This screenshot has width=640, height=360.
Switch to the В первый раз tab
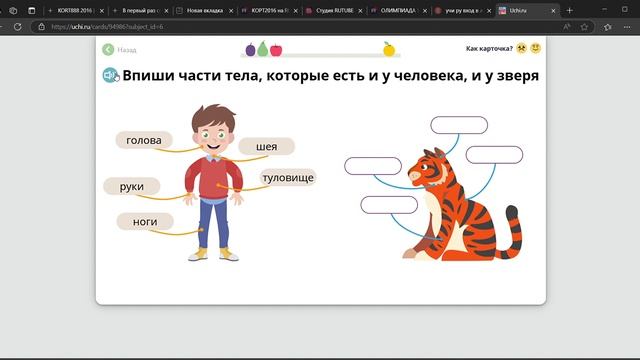(140, 11)
